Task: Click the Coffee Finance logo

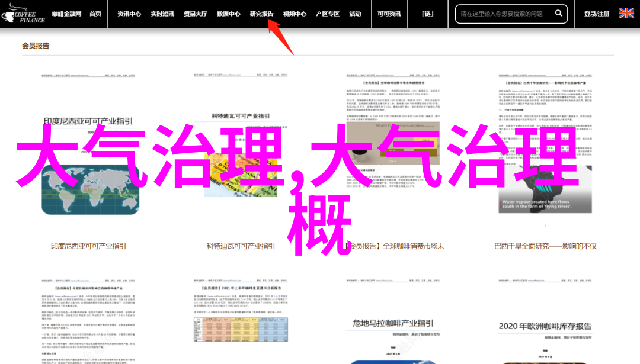Action: [x=23, y=14]
